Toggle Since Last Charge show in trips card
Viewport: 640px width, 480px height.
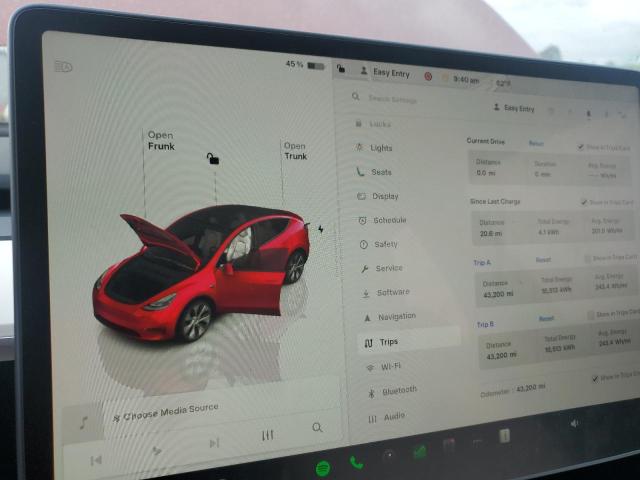pyautogui.click(x=585, y=202)
